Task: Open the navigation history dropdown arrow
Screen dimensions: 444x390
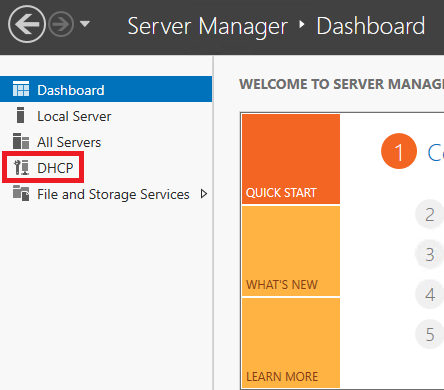Action: point(85,24)
